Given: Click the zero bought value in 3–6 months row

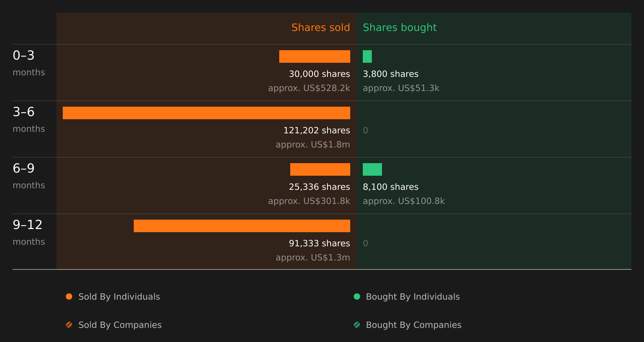Looking at the screenshot, I should 366,131.
